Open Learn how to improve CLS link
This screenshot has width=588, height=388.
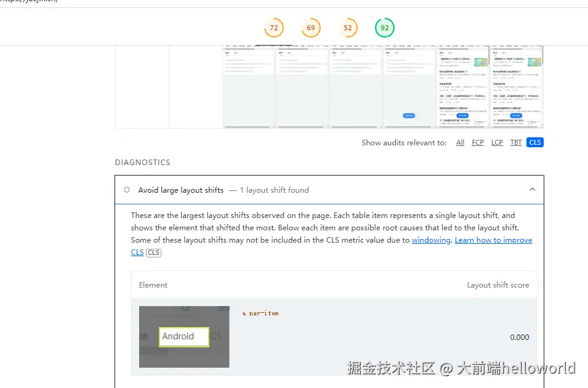494,240
